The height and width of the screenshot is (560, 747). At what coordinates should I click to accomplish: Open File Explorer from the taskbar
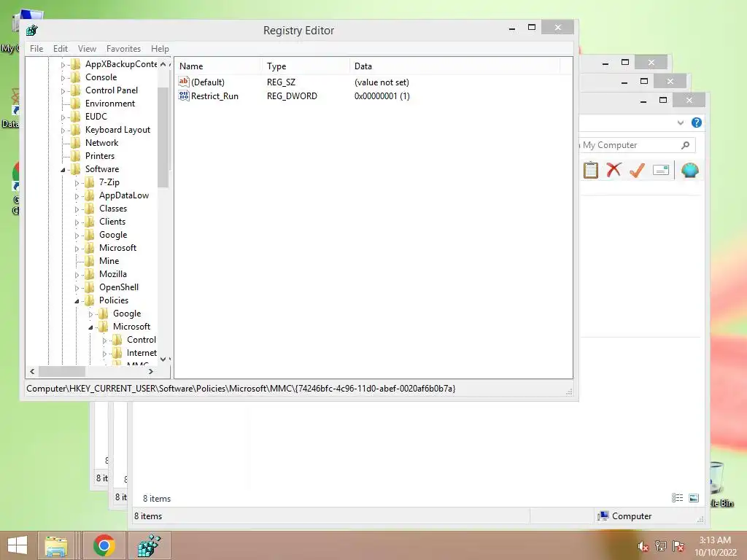pos(55,545)
